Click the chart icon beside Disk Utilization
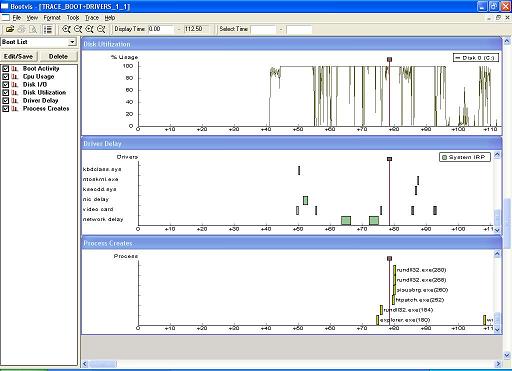 [15, 93]
